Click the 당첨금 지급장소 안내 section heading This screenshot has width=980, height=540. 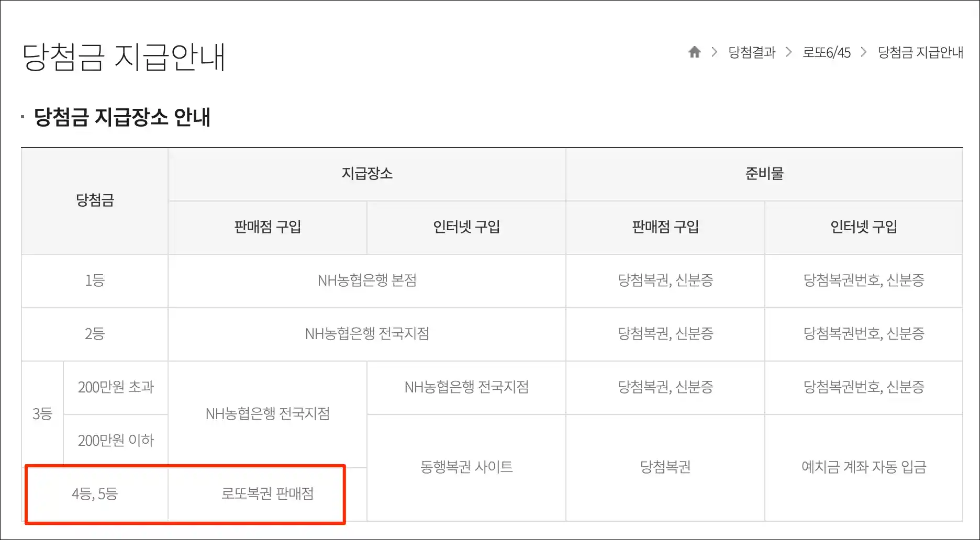click(122, 117)
